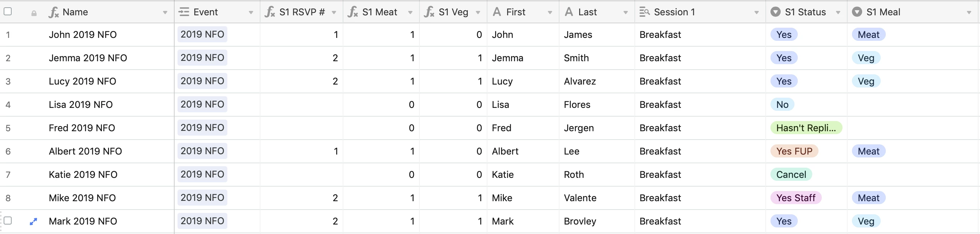Click the linked-record icon on Event column
Screen dimensions: 980x234
(184, 12)
